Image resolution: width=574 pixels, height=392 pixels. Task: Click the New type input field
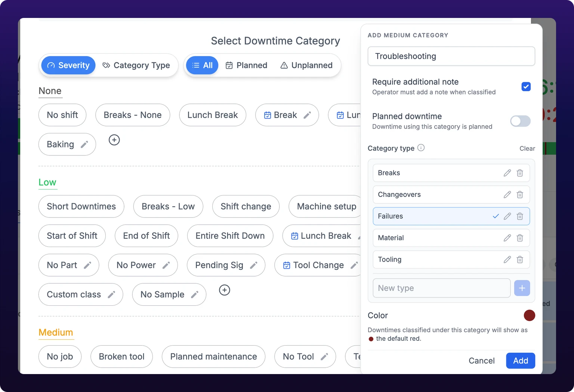click(442, 288)
